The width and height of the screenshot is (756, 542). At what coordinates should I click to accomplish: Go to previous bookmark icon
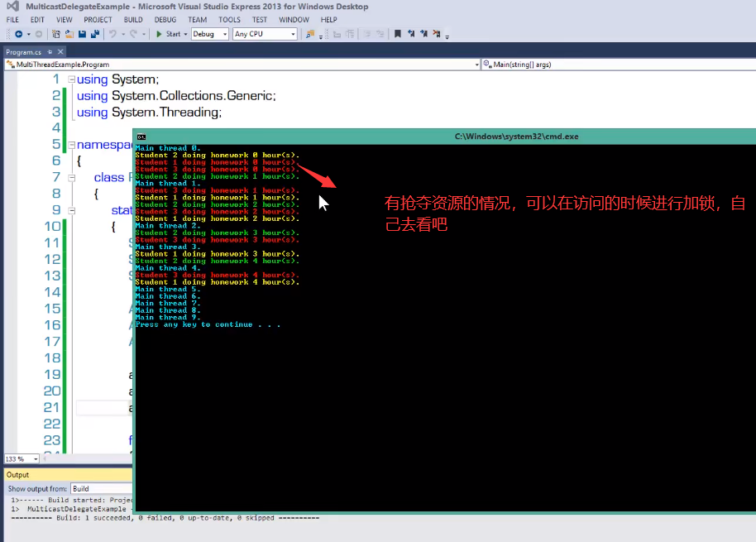(411, 34)
